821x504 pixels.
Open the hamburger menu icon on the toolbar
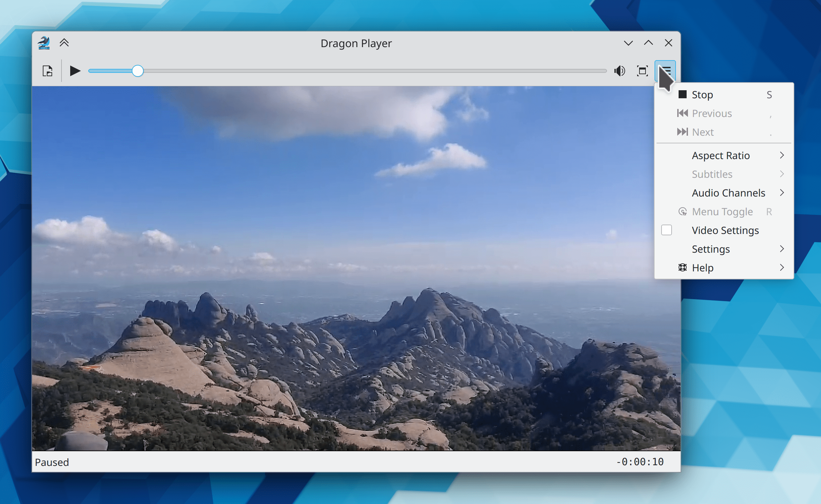pos(666,71)
